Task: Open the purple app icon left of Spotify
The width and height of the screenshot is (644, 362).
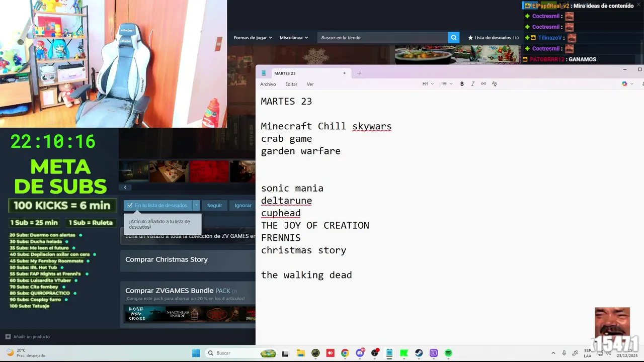Action: 434,353
